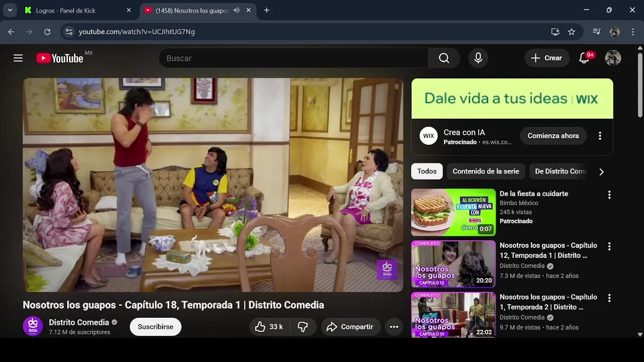The width and height of the screenshot is (644, 362).
Task: Like the video with 33 k thumbs-up
Action: click(269, 327)
